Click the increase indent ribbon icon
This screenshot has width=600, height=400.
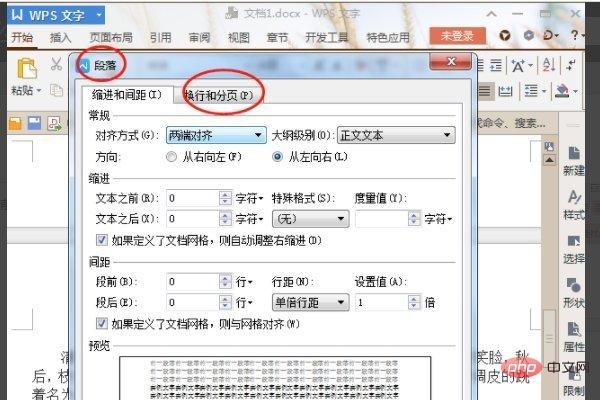click(x=496, y=65)
